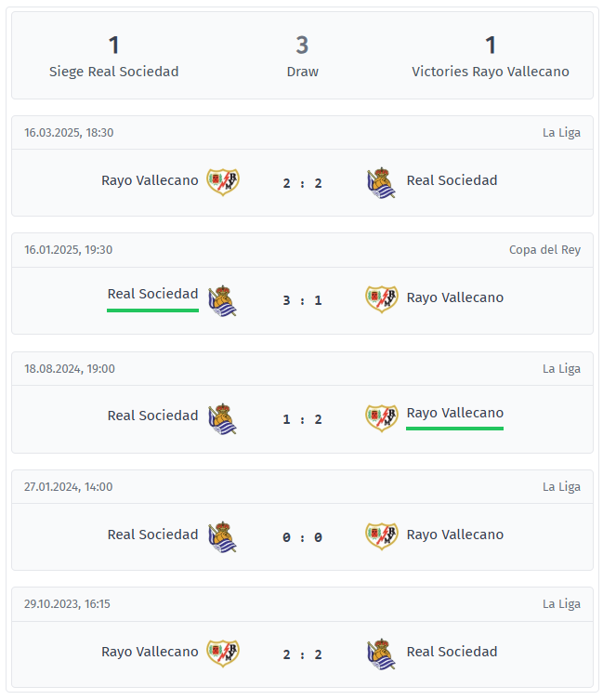Click the Siege Real Sociedad summary

113,57
